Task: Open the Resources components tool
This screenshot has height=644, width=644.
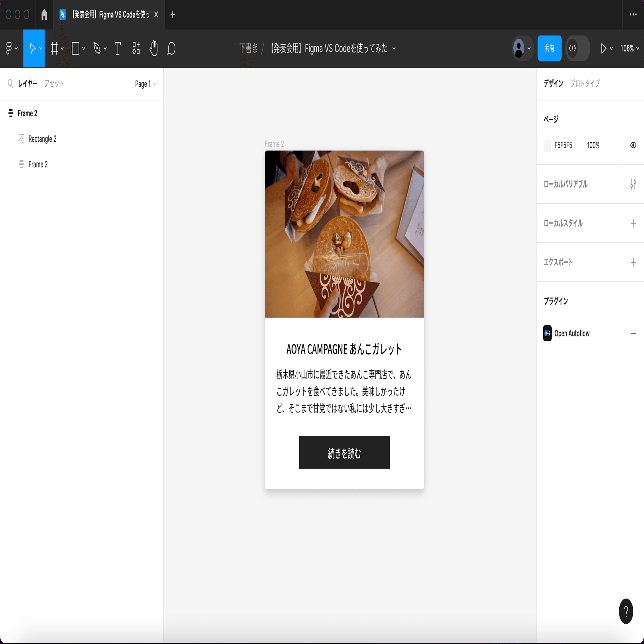Action: point(136,48)
